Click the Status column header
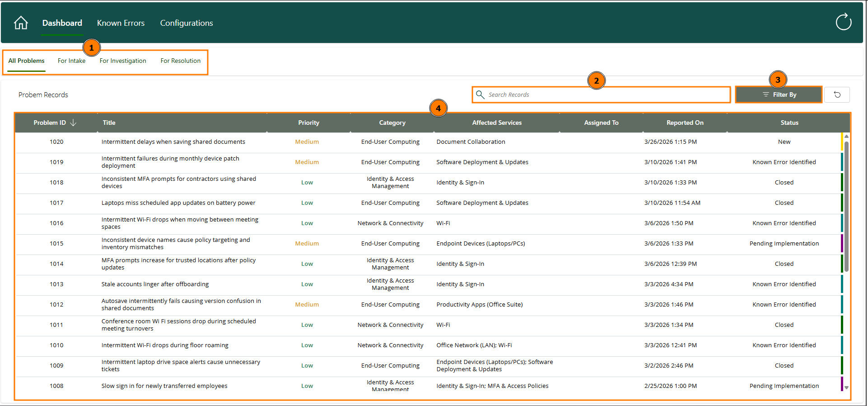868x406 pixels. (789, 123)
